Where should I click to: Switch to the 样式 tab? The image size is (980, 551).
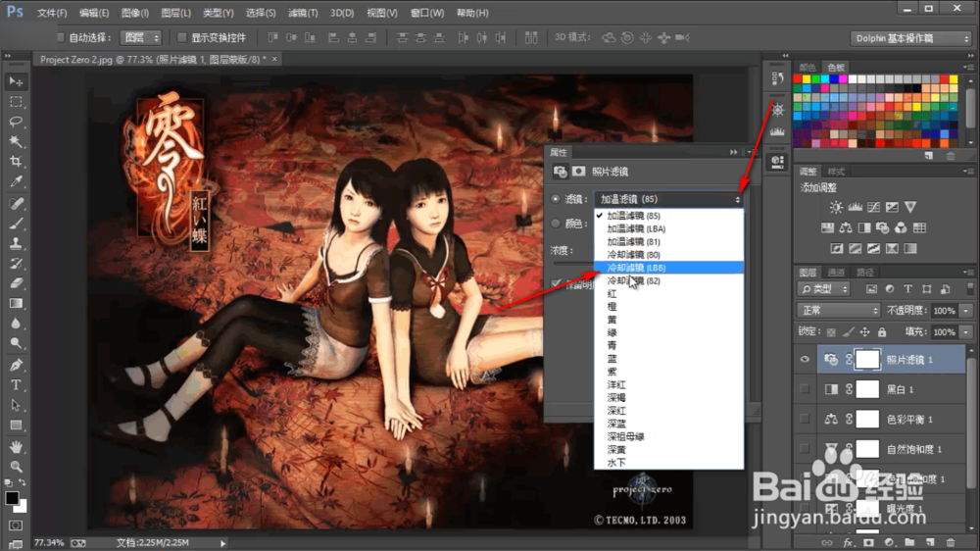pyautogui.click(x=836, y=172)
